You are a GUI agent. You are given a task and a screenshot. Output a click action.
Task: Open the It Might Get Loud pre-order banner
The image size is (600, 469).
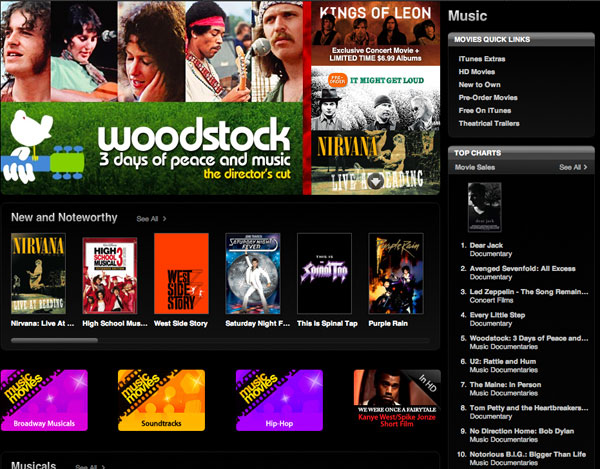[375, 98]
